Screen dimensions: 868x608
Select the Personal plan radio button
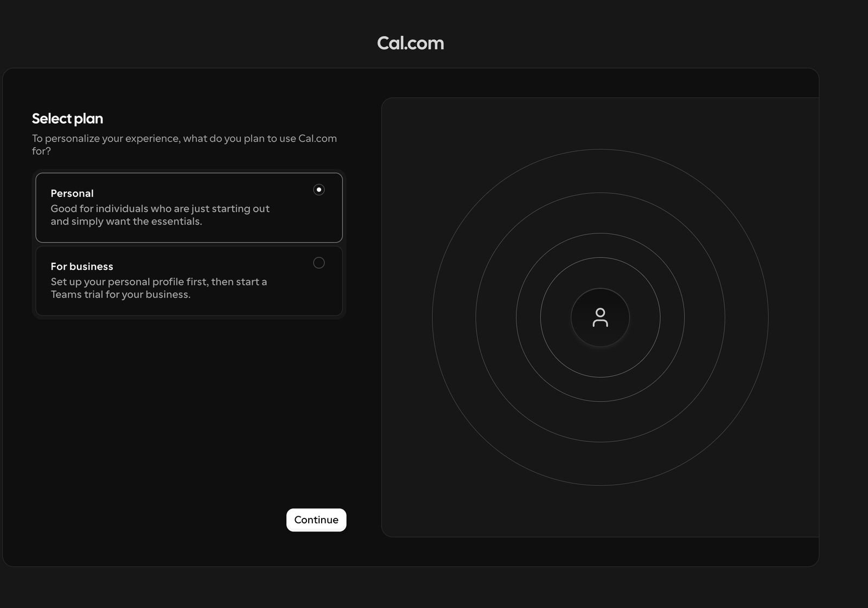[319, 189]
